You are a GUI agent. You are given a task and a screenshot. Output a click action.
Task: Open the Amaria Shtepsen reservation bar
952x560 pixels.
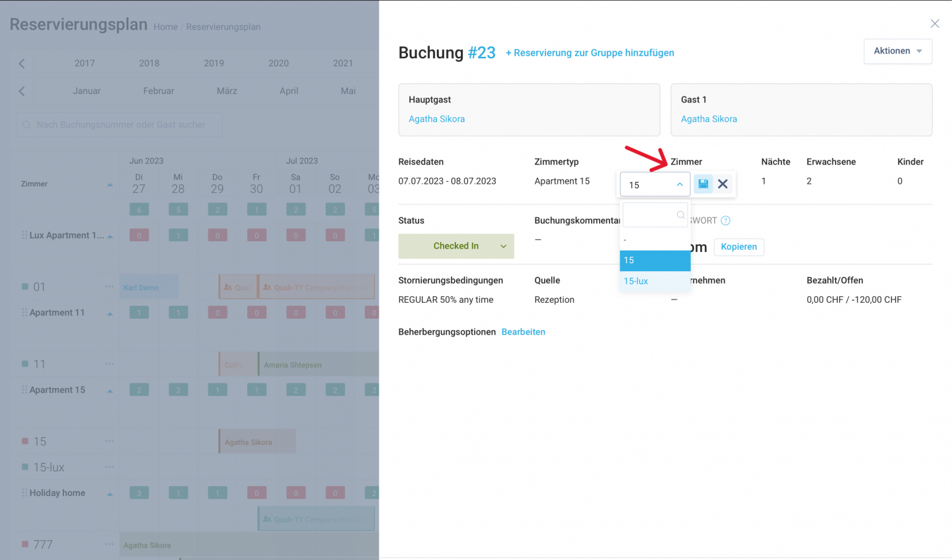[318, 364]
